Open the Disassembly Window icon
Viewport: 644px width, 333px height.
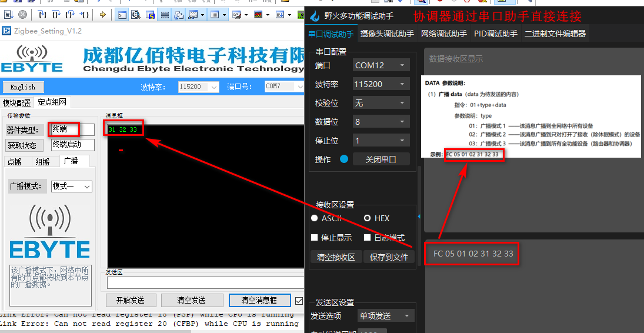pyautogui.click(x=136, y=15)
